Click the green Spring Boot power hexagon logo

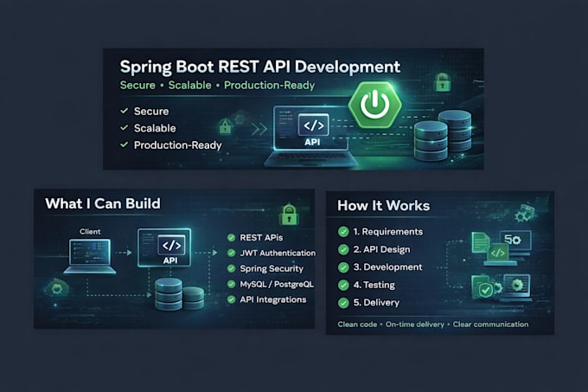[374, 105]
